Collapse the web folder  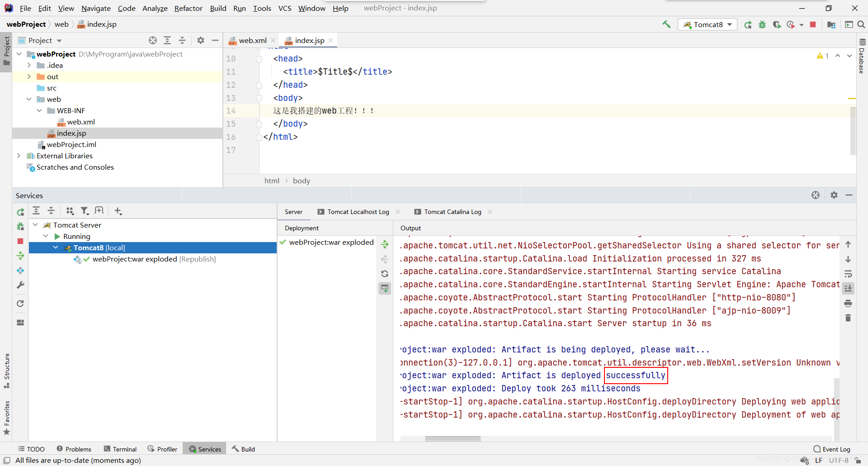point(29,99)
